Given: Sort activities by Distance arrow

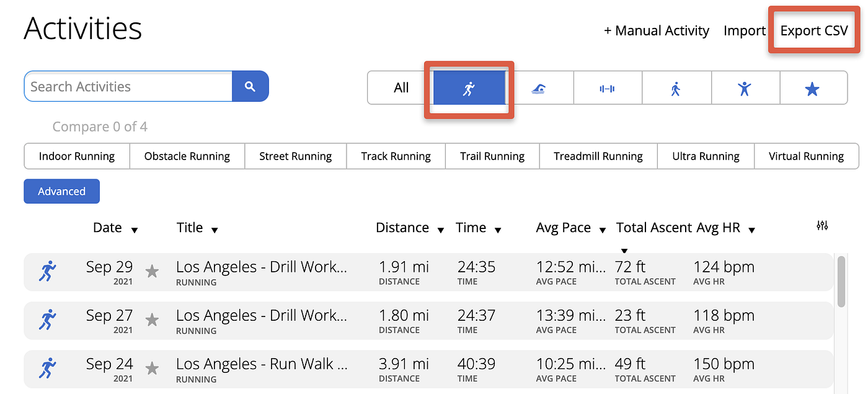Looking at the screenshot, I should pyautogui.click(x=441, y=230).
